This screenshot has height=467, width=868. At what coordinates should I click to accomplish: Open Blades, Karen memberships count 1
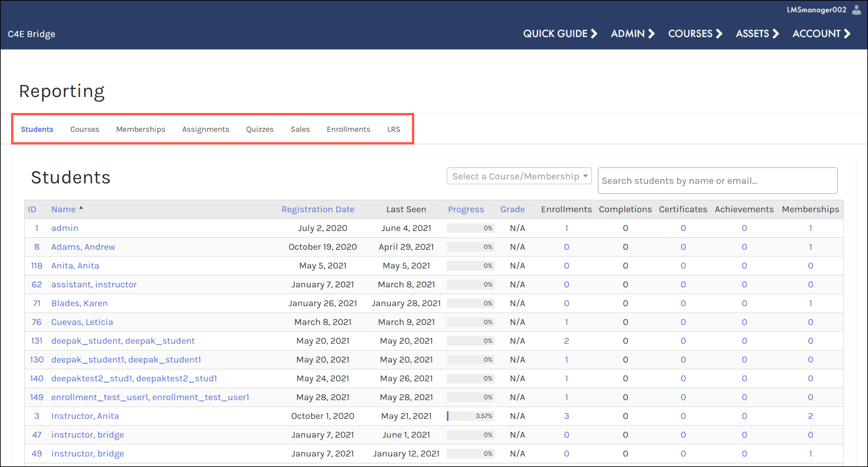810,303
